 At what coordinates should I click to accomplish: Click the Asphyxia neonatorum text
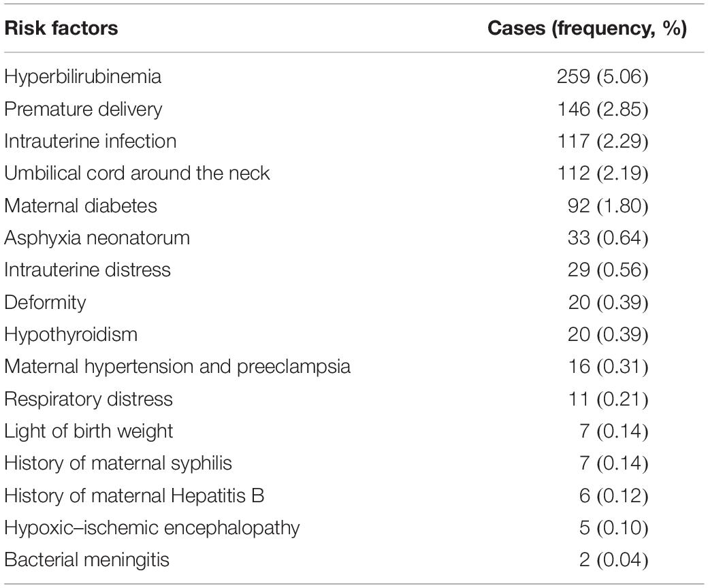coord(97,238)
